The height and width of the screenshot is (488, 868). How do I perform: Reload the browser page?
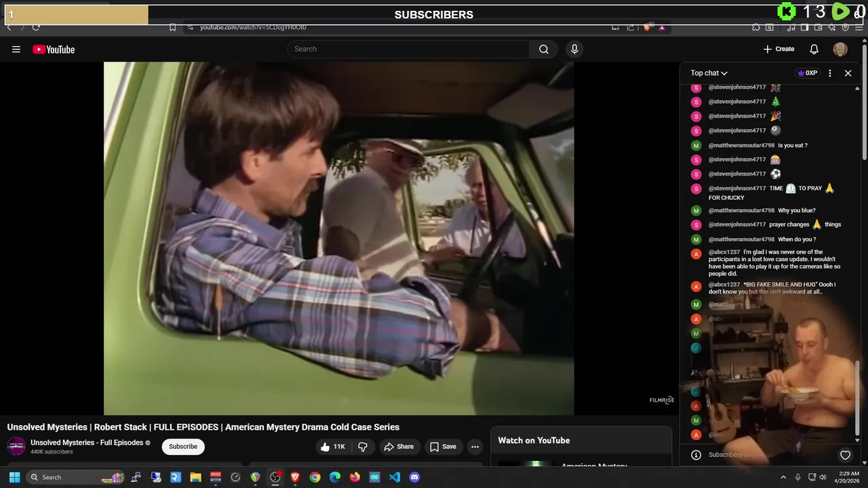click(36, 28)
